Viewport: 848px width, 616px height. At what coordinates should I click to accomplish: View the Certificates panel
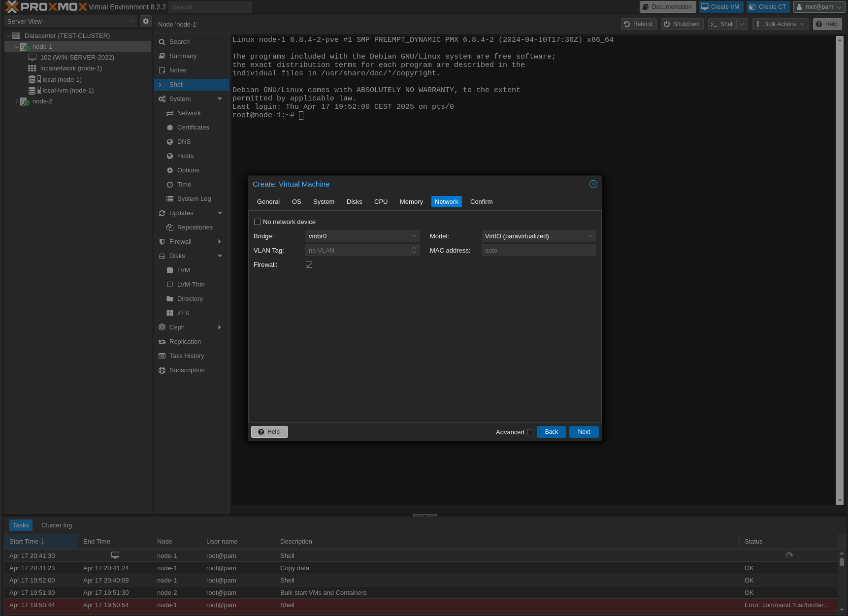[194, 127]
